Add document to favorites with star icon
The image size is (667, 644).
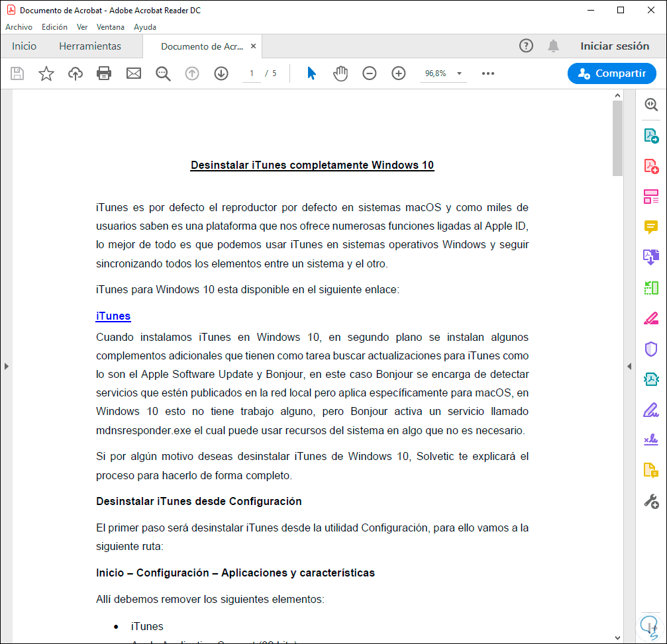tap(46, 73)
